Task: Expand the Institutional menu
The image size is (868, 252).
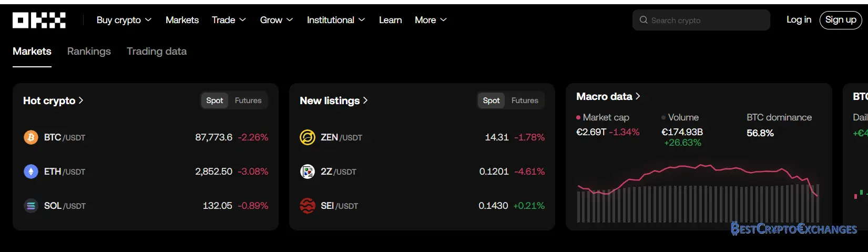Action: pyautogui.click(x=335, y=20)
